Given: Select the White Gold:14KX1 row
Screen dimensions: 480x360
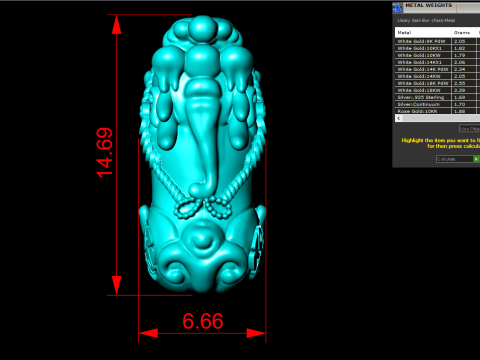Looking at the screenshot, I should tap(437, 62).
